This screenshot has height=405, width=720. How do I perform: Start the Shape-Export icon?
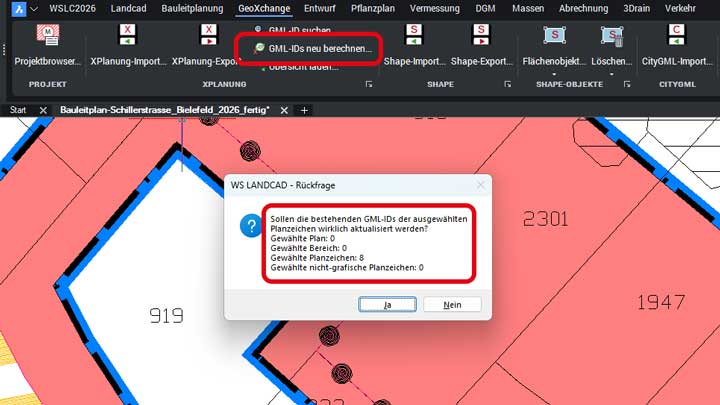481,35
